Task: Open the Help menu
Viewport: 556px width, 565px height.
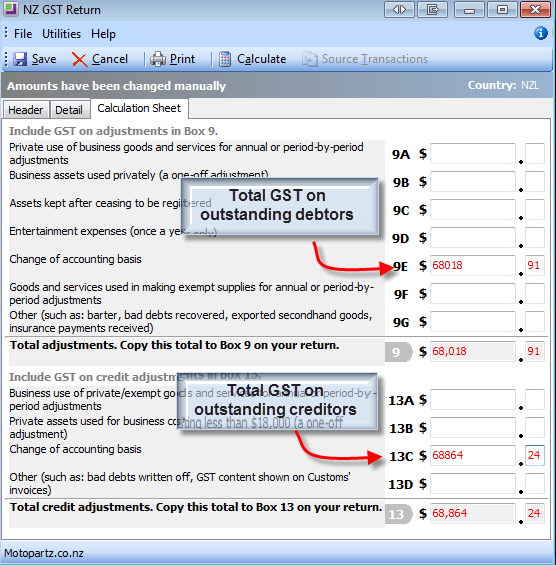Action: tap(103, 34)
